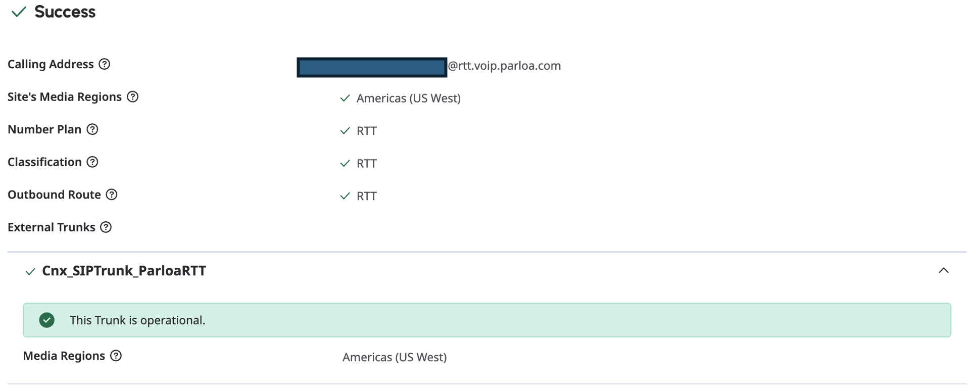Click Classification question mark icon
Image resolution: width=980 pixels, height=392 pixels.
(92, 162)
